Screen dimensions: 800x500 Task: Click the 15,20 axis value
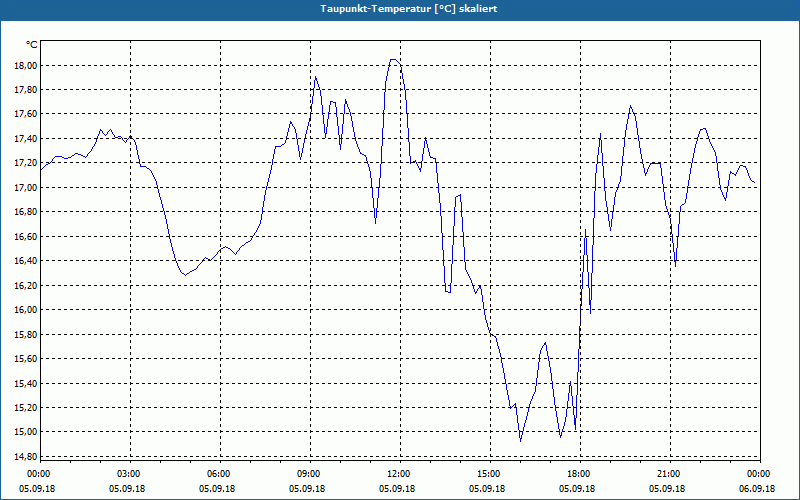26,408
